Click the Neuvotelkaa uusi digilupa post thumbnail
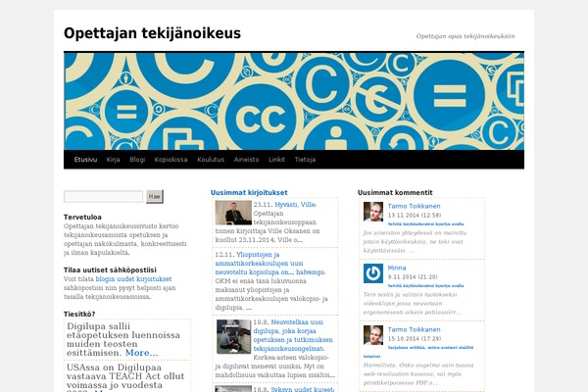Image resolution: width=588 pixels, height=392 pixels. pyautogui.click(x=233, y=336)
